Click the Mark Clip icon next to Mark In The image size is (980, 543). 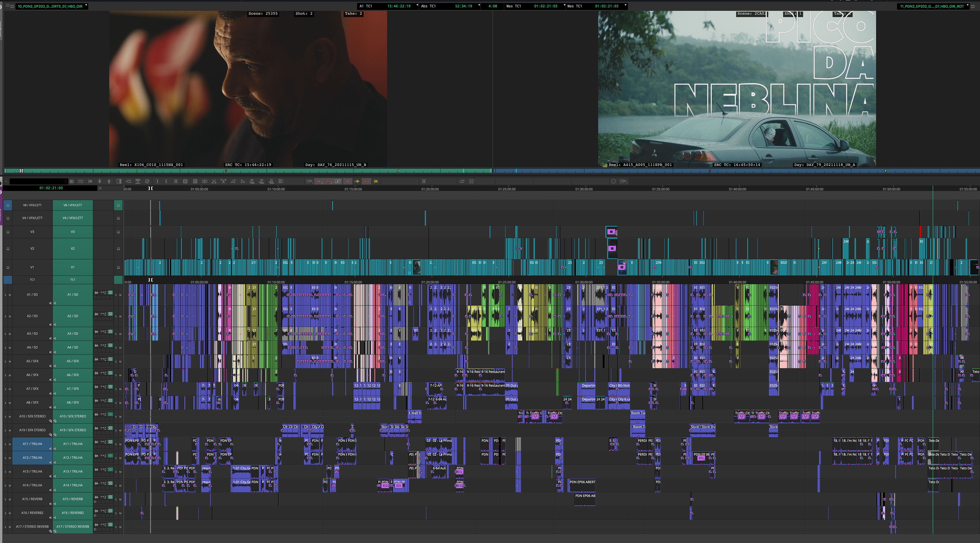[x=176, y=181]
